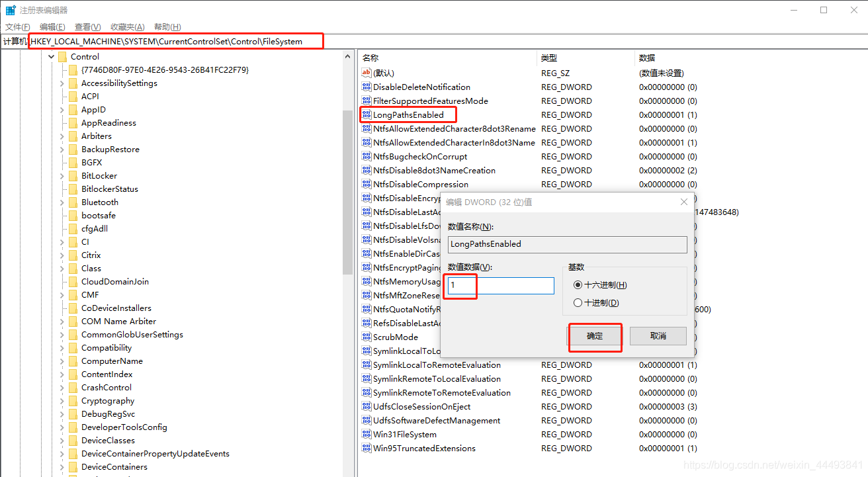Open the 收藏夹(A) menu

coord(127,26)
